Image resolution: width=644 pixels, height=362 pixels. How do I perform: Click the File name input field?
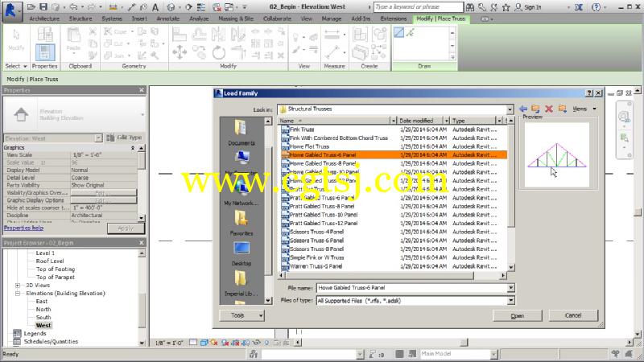(412, 288)
